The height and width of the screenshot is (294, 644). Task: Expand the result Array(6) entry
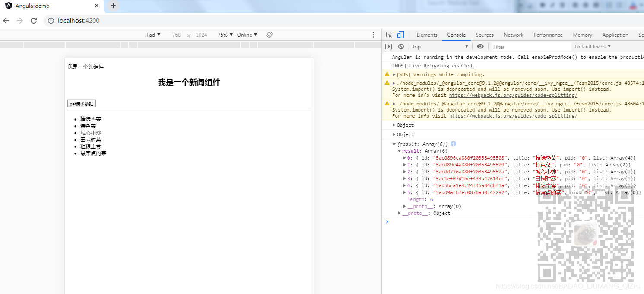point(399,150)
